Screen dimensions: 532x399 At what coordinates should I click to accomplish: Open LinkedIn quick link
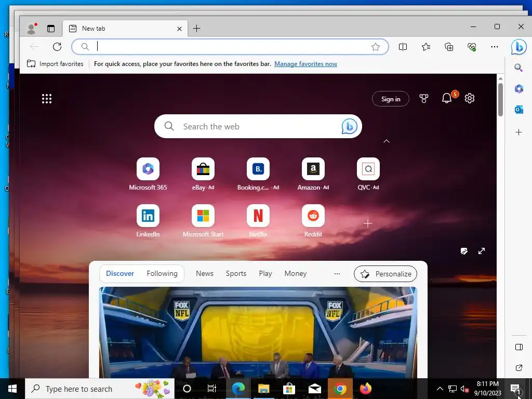pos(148,221)
